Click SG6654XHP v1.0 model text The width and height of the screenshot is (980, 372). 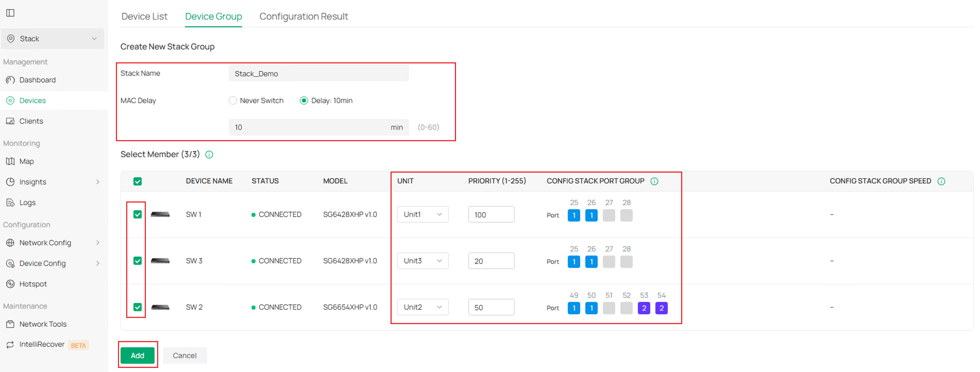[350, 307]
